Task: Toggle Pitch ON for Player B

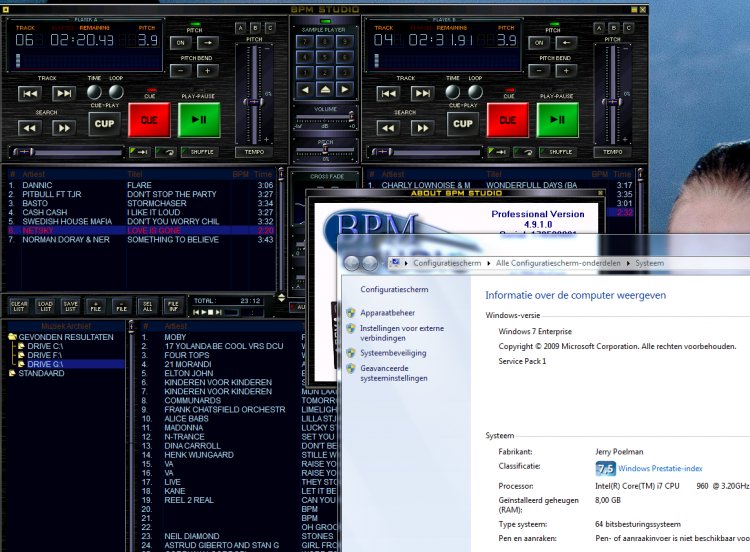Action: 540,43
